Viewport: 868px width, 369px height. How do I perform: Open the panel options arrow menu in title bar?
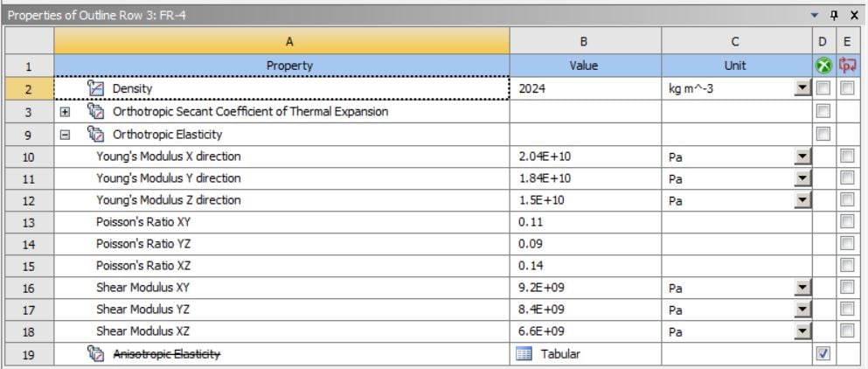(x=815, y=16)
